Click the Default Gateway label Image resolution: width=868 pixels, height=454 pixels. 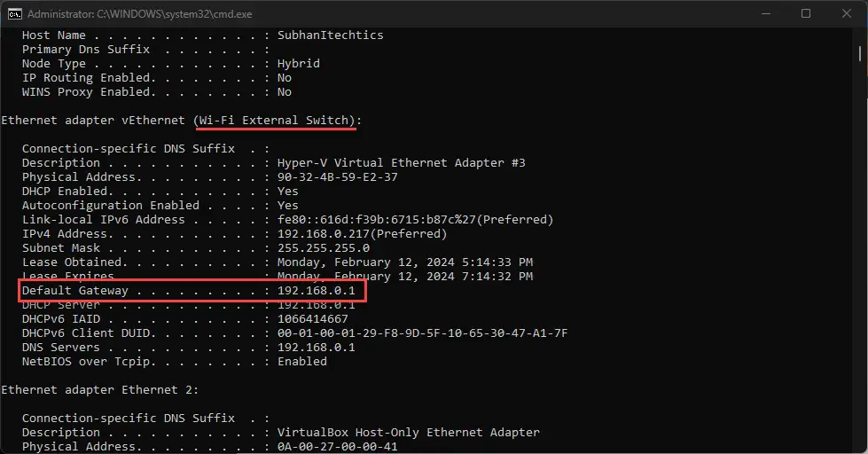click(x=74, y=291)
